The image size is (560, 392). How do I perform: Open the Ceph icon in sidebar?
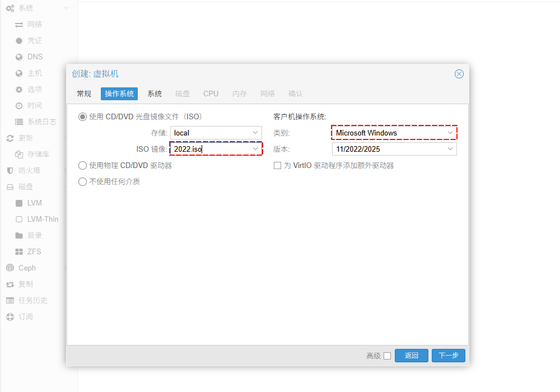10,268
